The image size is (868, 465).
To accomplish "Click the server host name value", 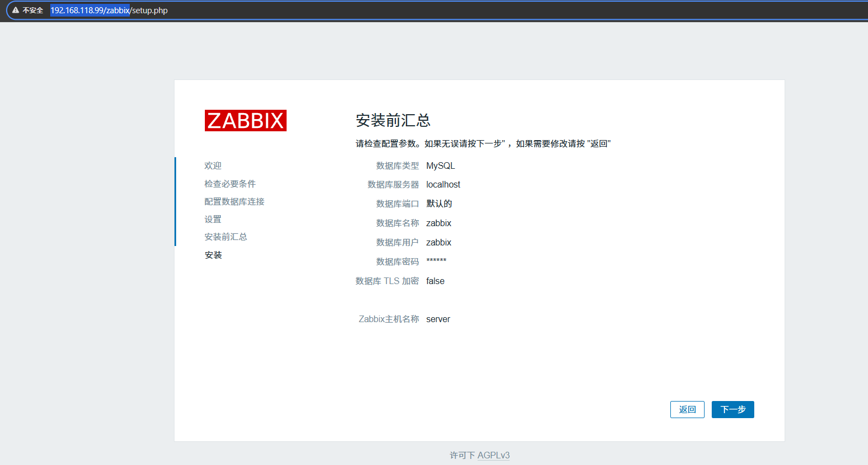I will (x=438, y=319).
